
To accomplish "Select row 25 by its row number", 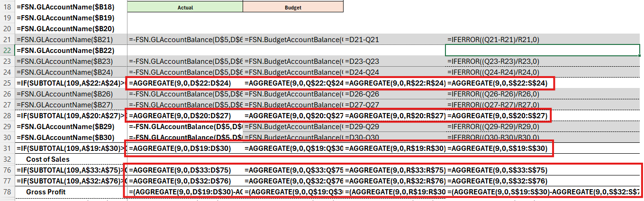I will 7,83.
